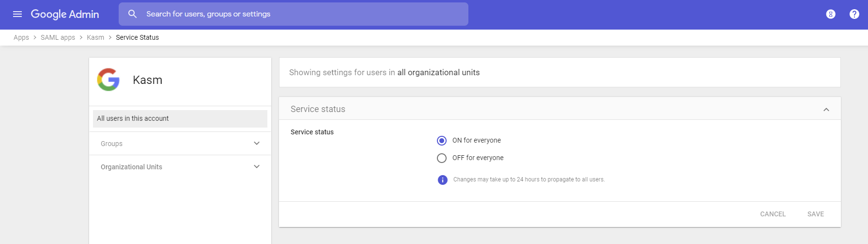
Task: Focus the search users, groups or settings field
Action: [x=300, y=14]
